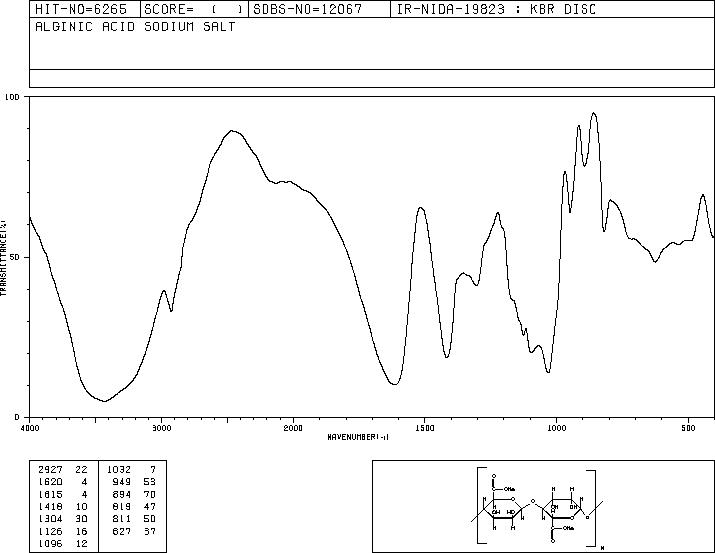The height and width of the screenshot is (553, 715).
Task: Select the "1615" peak table entry
Action: [50, 494]
